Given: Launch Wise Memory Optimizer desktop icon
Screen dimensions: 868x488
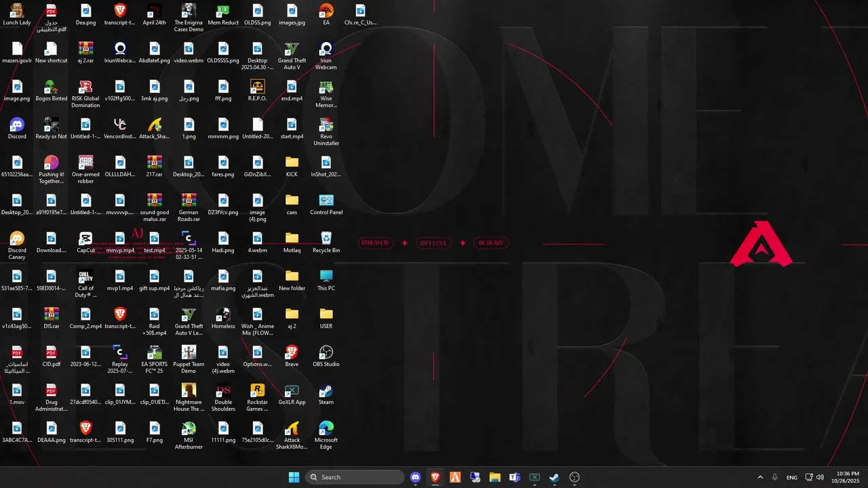Looking at the screenshot, I should click(326, 94).
